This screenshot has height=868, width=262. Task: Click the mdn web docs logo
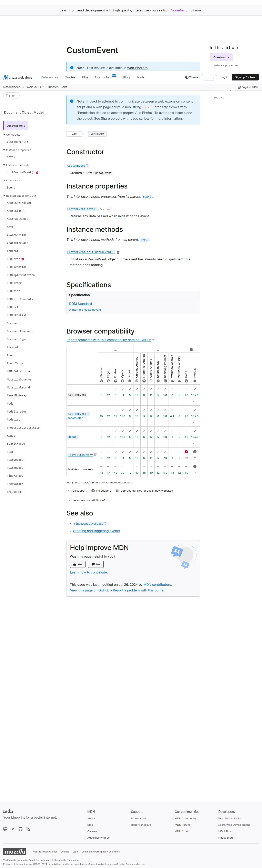tap(19, 77)
